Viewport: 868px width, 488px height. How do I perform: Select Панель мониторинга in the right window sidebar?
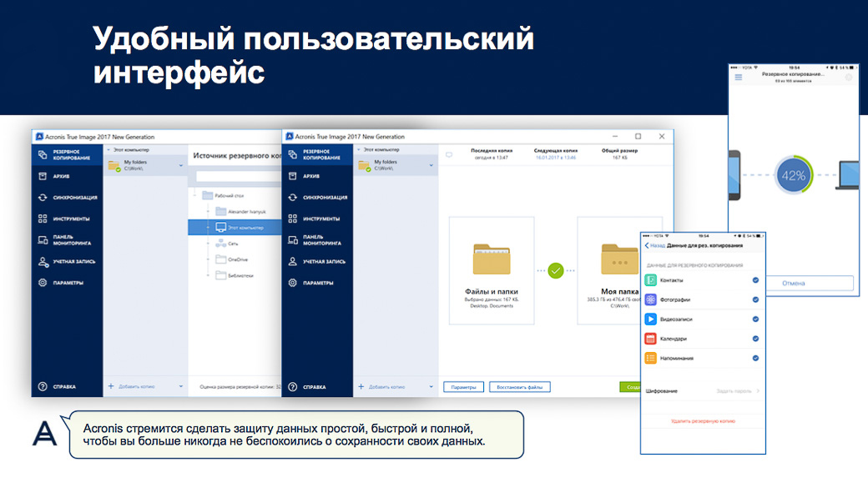pos(317,239)
